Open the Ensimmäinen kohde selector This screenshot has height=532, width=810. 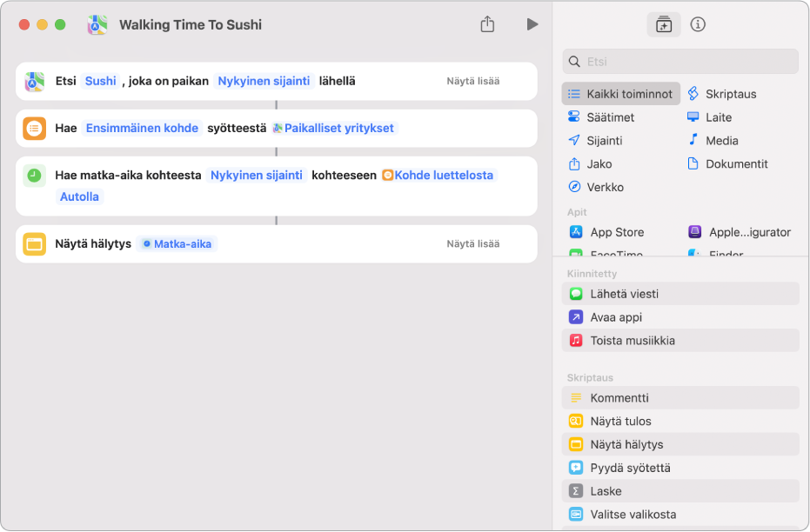pos(142,128)
